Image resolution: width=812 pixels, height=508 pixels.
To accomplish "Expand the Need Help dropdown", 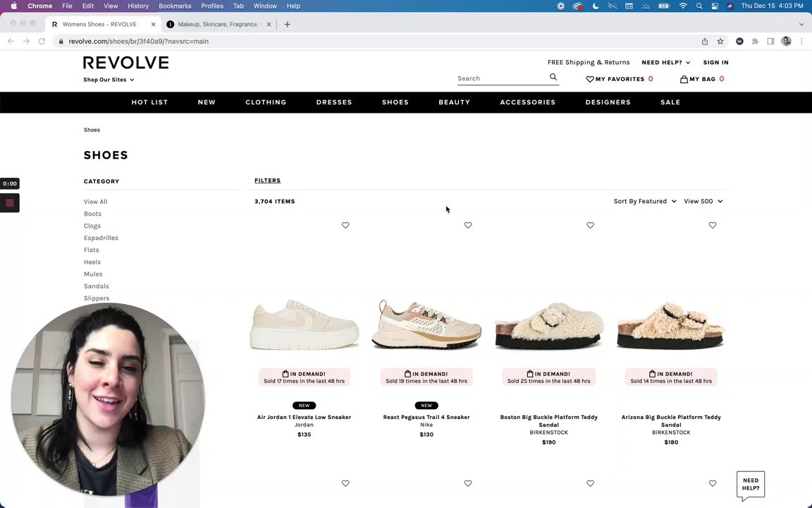I will coord(665,62).
